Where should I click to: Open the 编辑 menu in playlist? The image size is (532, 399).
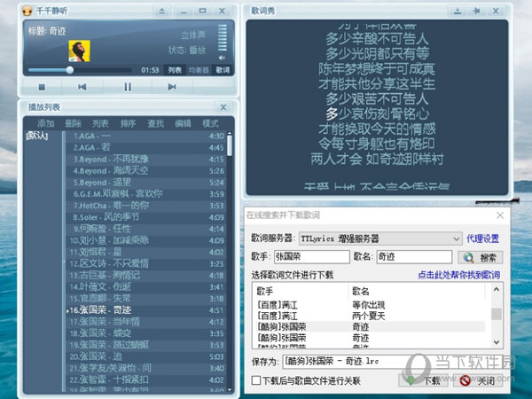tap(183, 123)
